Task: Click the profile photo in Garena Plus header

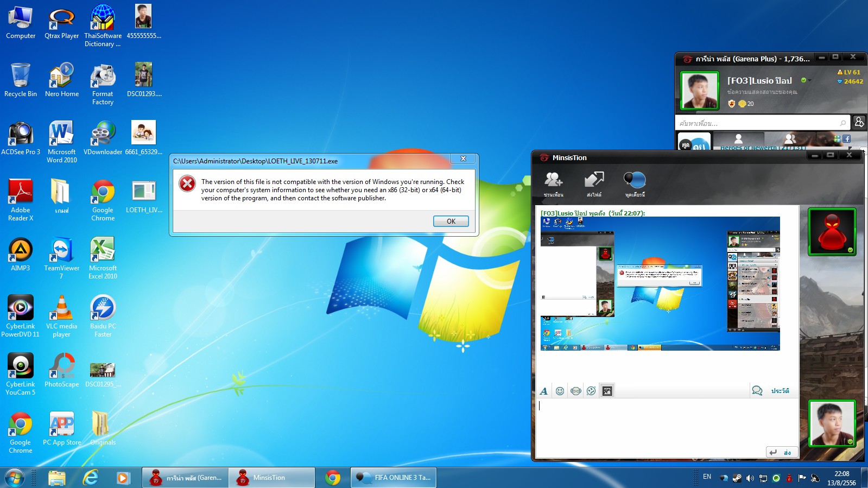Action: click(x=700, y=91)
